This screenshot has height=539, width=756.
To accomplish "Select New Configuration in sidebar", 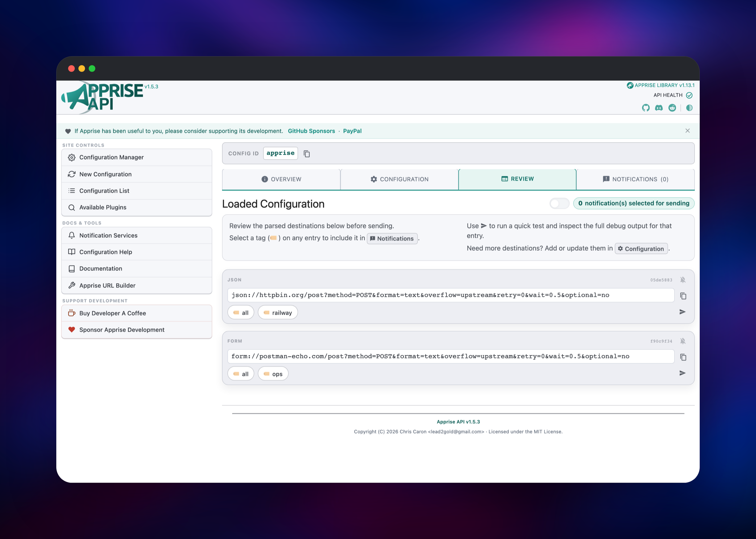I will (x=137, y=174).
